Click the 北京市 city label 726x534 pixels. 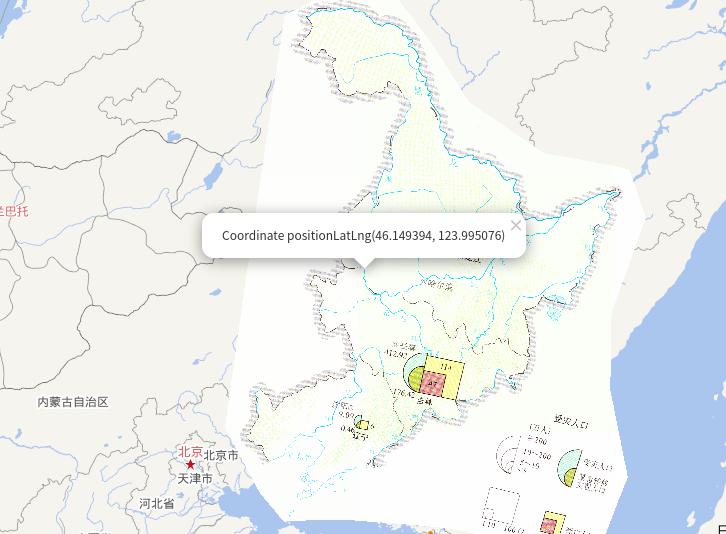pyautogui.click(x=221, y=455)
